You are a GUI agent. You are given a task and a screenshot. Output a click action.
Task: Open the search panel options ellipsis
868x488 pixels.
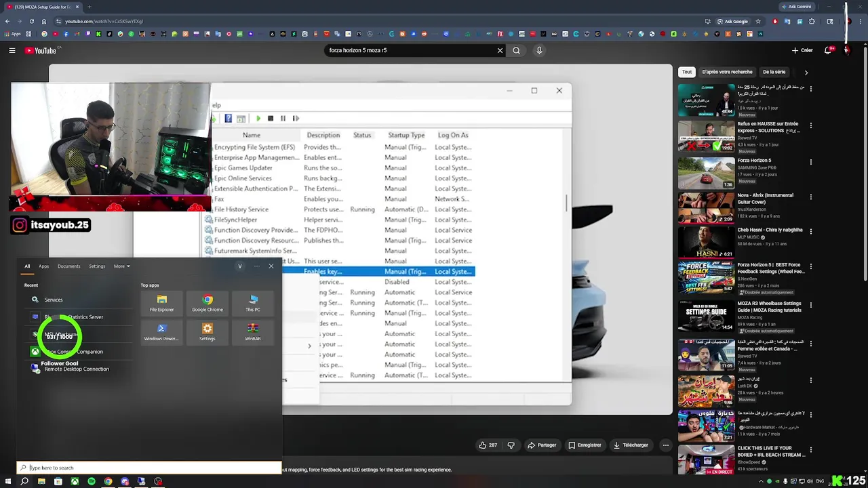pos(257,266)
